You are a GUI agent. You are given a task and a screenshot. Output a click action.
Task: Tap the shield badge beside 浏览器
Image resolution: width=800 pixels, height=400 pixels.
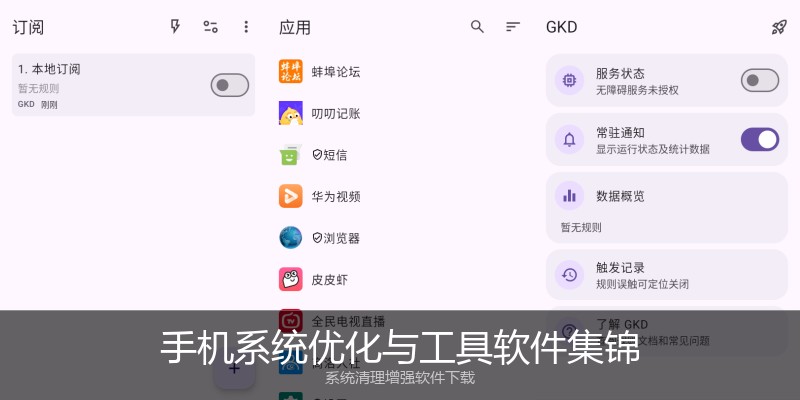[x=317, y=238]
